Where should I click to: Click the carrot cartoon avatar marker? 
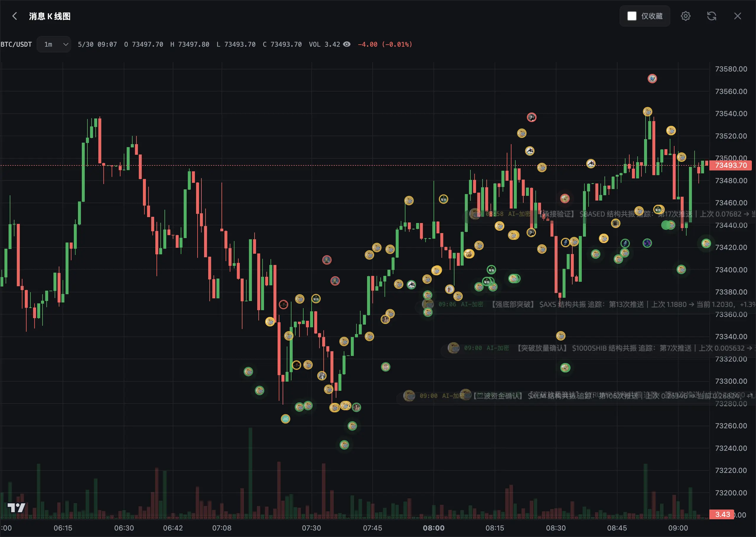449,289
